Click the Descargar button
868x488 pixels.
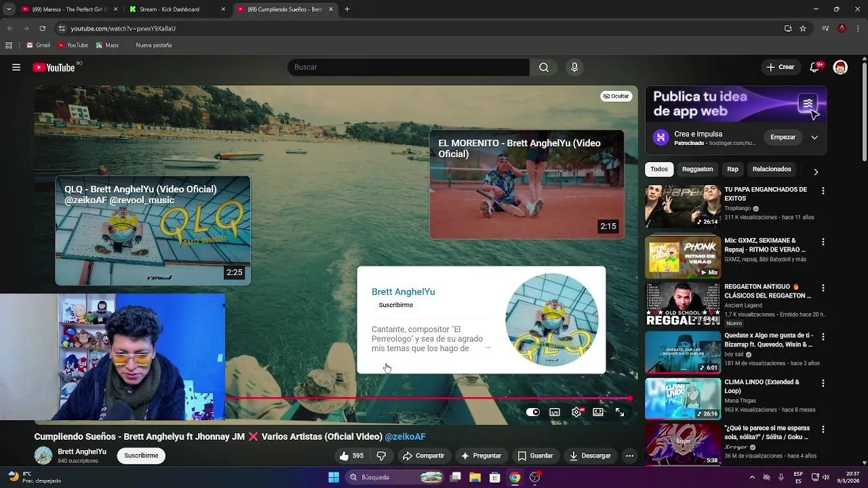tap(590, 455)
